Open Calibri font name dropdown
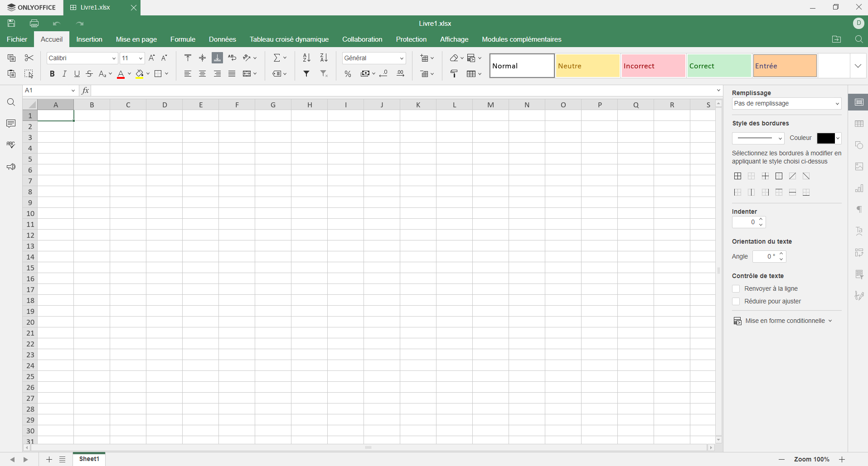Image resolution: width=868 pixels, height=466 pixels. pos(114,58)
